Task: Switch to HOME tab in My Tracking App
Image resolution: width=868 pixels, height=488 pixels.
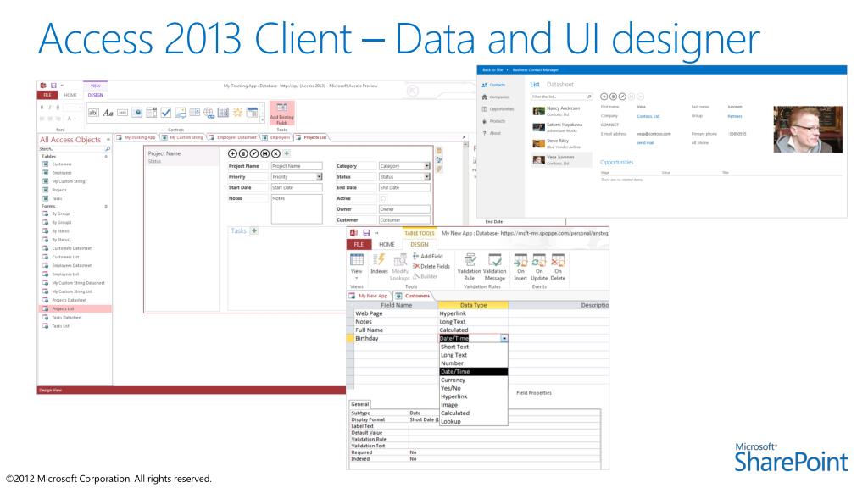Action: point(70,95)
